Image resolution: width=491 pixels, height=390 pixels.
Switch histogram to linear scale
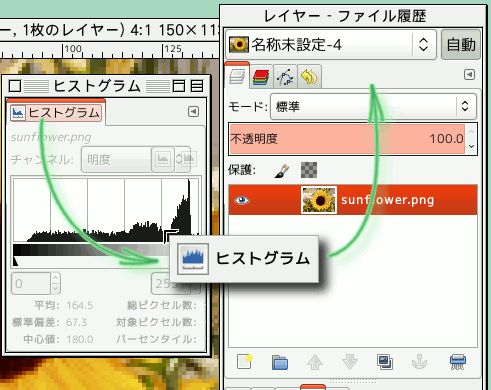(x=163, y=160)
